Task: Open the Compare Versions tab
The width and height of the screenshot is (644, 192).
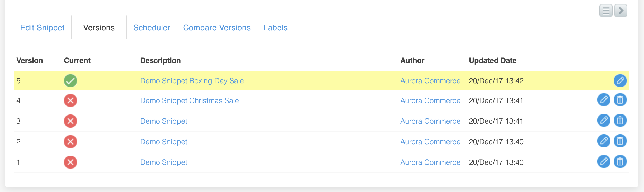Action: coord(217,28)
